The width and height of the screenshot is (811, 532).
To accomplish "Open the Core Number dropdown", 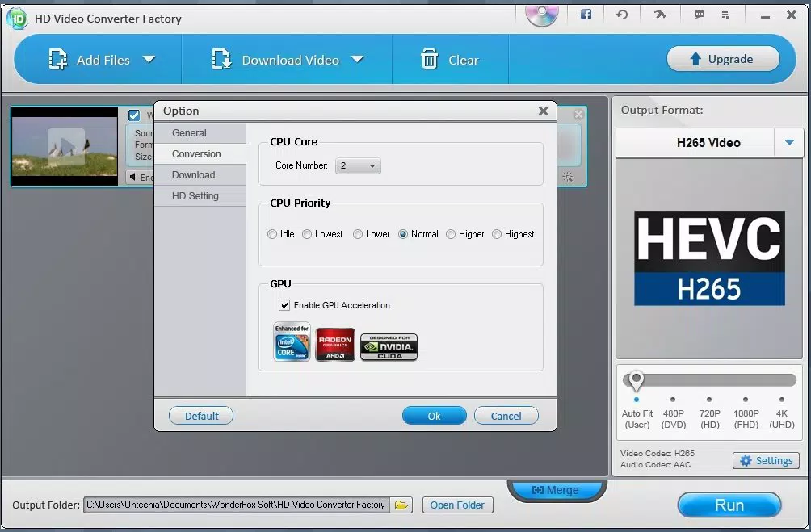I will point(358,166).
